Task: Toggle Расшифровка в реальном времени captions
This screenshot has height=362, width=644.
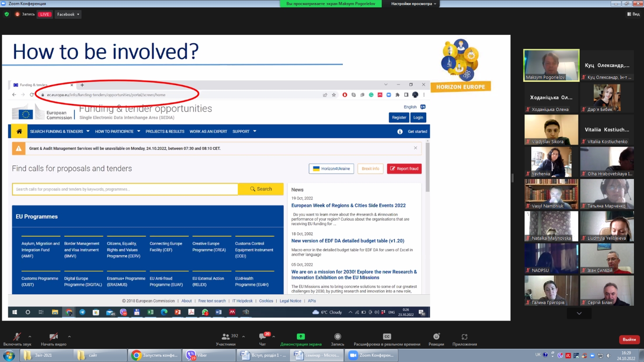Action: click(x=387, y=336)
